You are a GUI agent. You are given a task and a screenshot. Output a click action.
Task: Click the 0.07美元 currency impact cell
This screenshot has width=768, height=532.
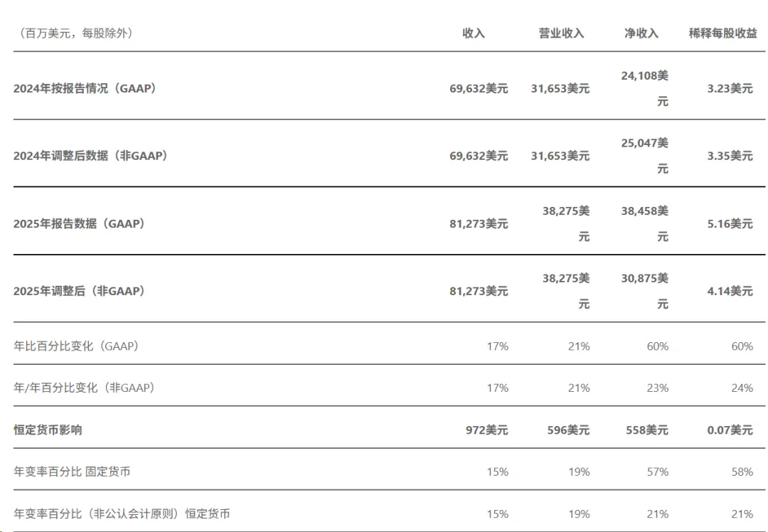(730, 430)
